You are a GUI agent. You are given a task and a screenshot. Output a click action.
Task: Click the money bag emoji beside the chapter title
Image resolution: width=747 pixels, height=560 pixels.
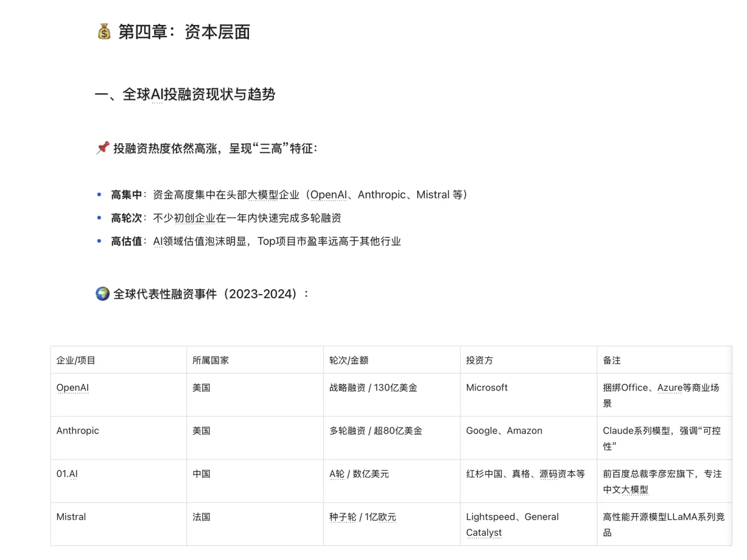104,32
